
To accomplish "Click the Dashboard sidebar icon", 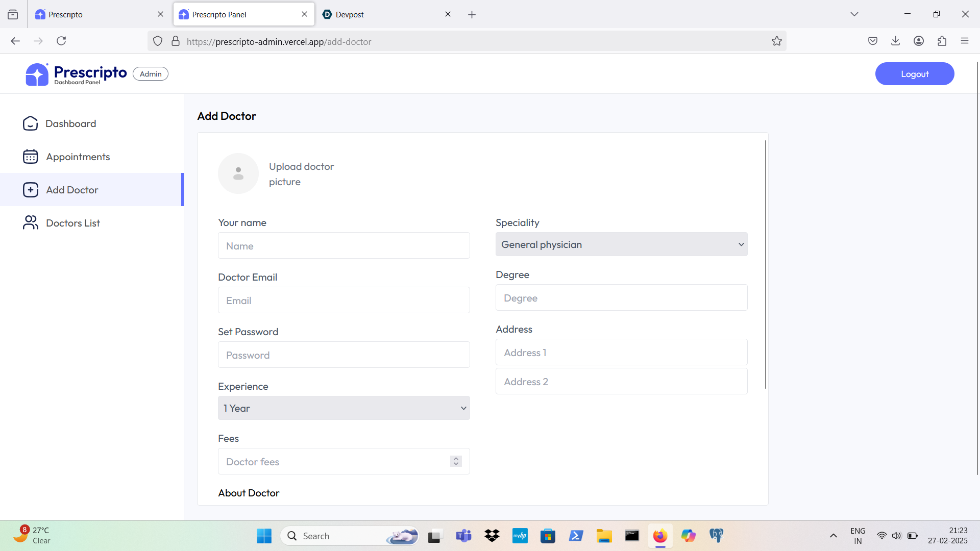I will [30, 123].
